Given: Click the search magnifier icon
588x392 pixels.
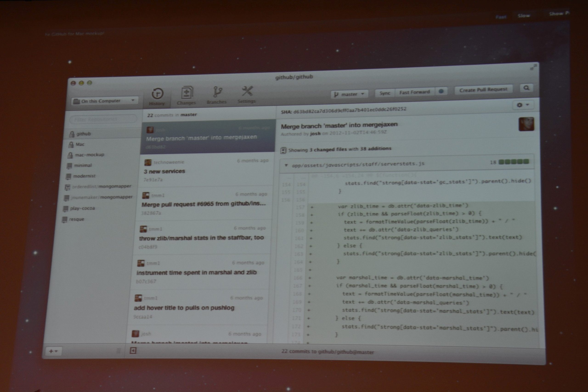Looking at the screenshot, I should [526, 88].
